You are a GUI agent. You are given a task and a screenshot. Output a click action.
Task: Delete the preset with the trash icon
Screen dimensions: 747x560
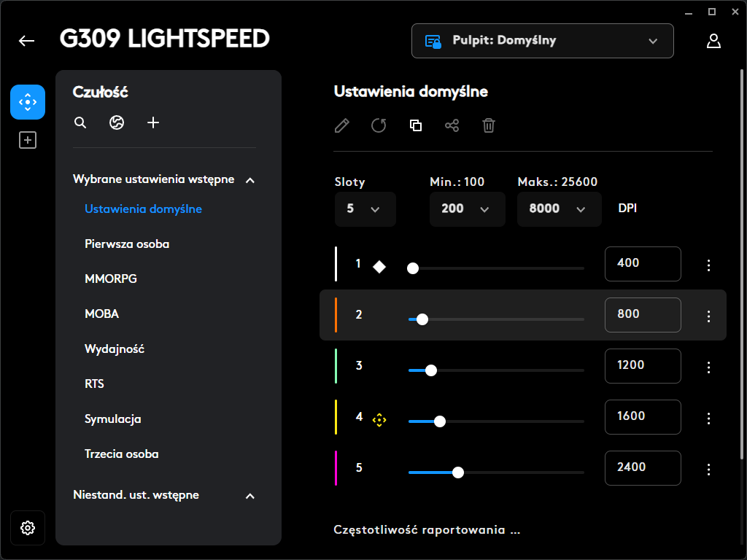pos(489,125)
